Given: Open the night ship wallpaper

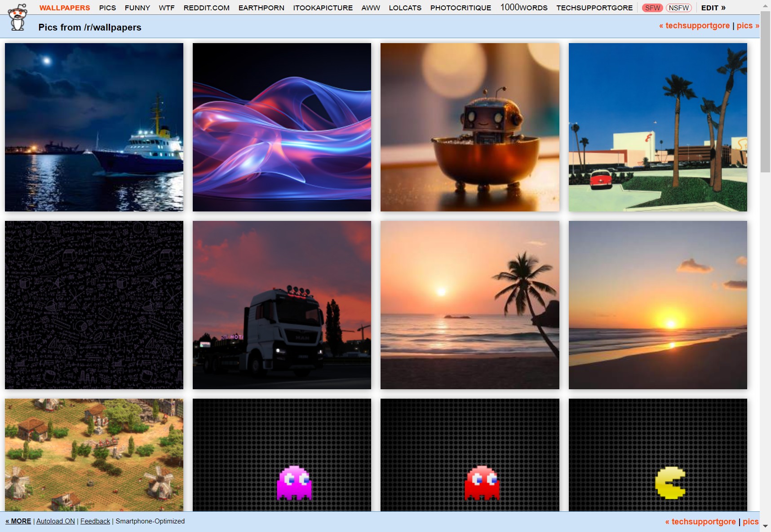Looking at the screenshot, I should click(x=94, y=127).
